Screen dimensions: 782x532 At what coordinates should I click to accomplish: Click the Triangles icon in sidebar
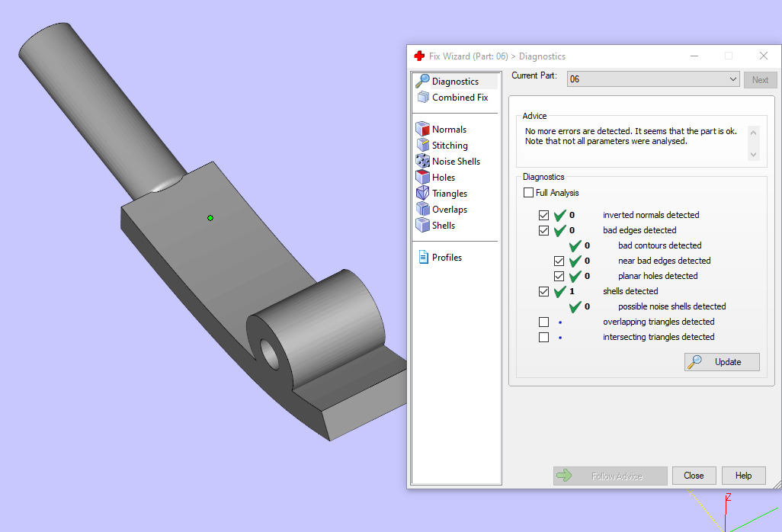[422, 193]
